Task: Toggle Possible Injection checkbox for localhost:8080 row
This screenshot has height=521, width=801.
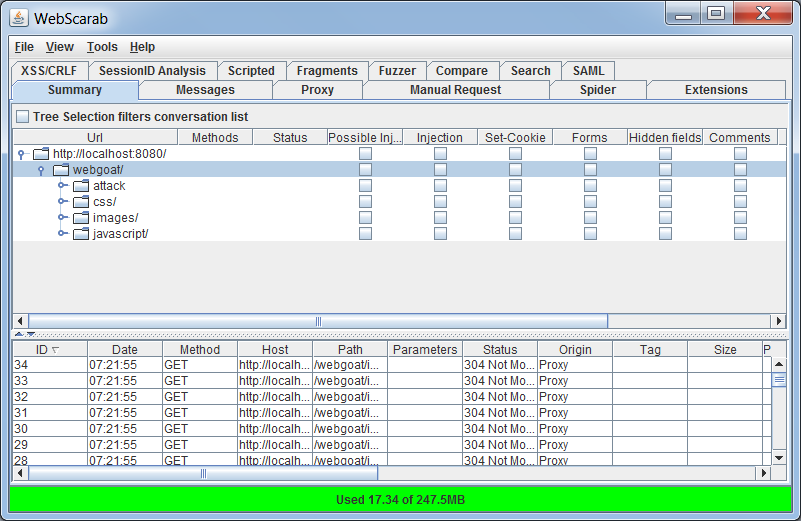Action: [365, 154]
